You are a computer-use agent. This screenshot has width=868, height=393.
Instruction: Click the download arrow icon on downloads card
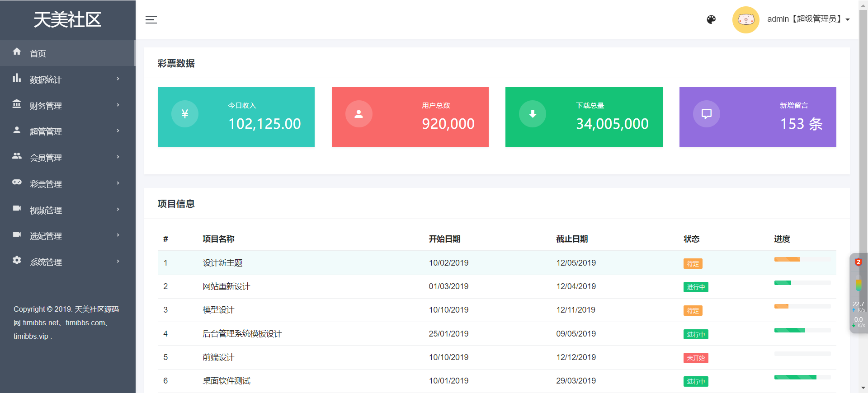pos(533,114)
